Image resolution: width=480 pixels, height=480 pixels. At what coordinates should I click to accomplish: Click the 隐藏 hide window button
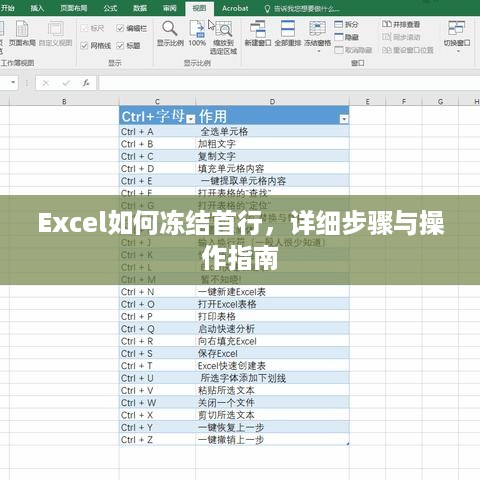tap(347, 37)
